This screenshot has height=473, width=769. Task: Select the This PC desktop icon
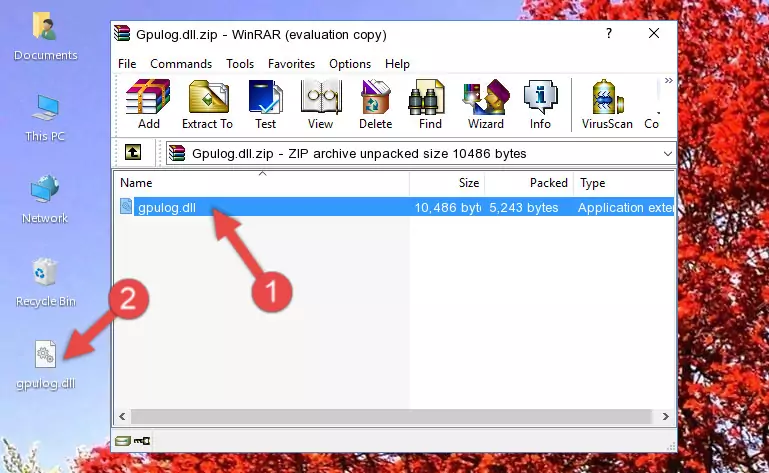45,118
